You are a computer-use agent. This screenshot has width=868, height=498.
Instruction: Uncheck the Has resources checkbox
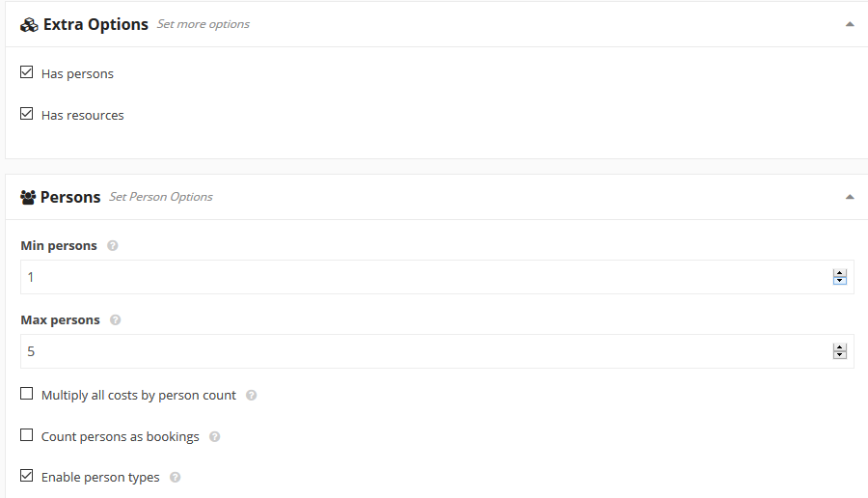tap(27, 114)
